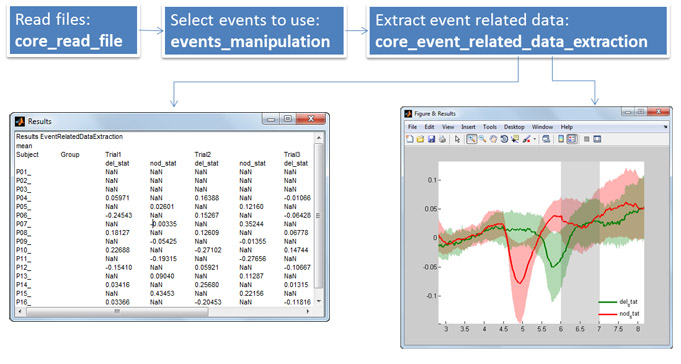This screenshot has height=364, width=681.
Task: Open the Insert menu
Action: (x=468, y=127)
